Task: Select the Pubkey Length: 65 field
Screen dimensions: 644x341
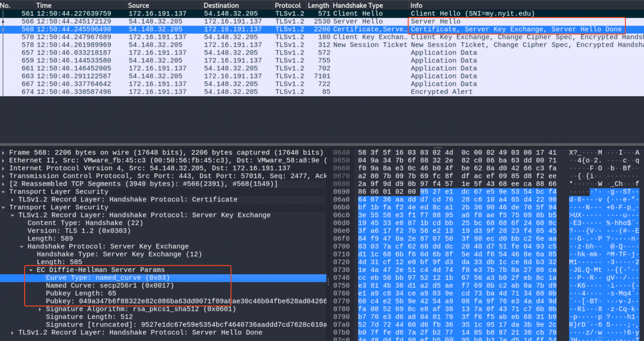Action: pyautogui.click(x=81, y=293)
